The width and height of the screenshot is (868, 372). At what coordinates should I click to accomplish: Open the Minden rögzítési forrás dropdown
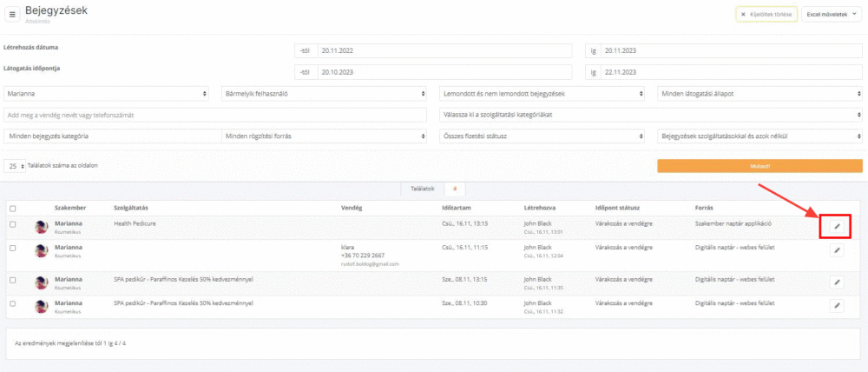tap(324, 136)
